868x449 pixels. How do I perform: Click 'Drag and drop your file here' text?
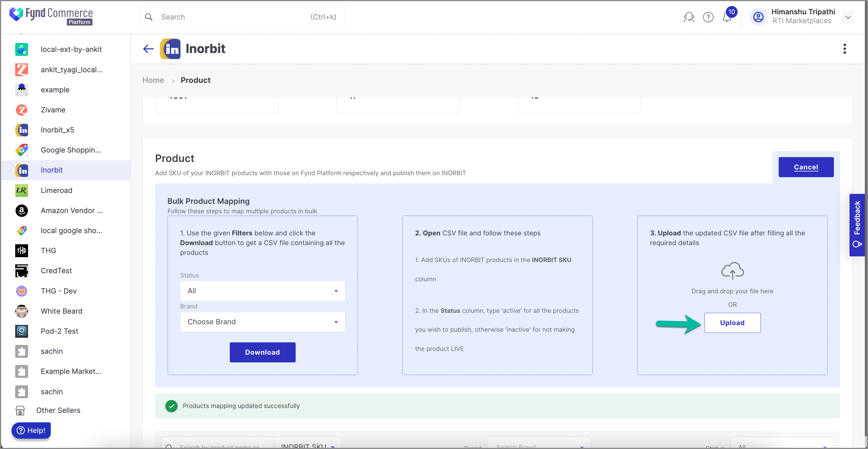click(x=732, y=291)
